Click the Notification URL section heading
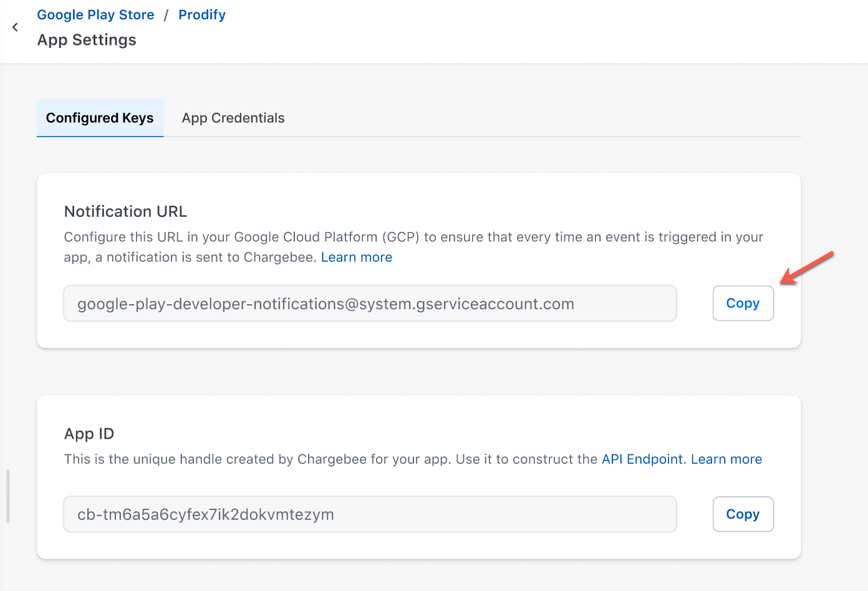This screenshot has width=868, height=591. pos(125,211)
